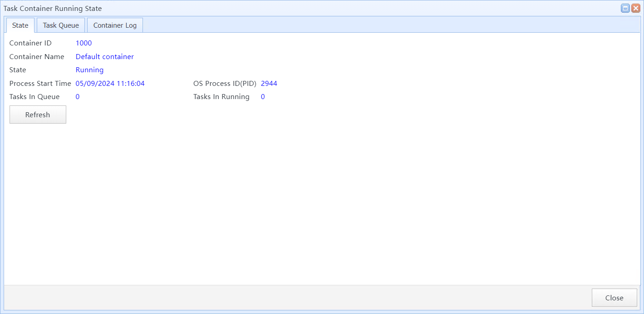Click the 'Task Container Running State' window title

tap(53, 9)
